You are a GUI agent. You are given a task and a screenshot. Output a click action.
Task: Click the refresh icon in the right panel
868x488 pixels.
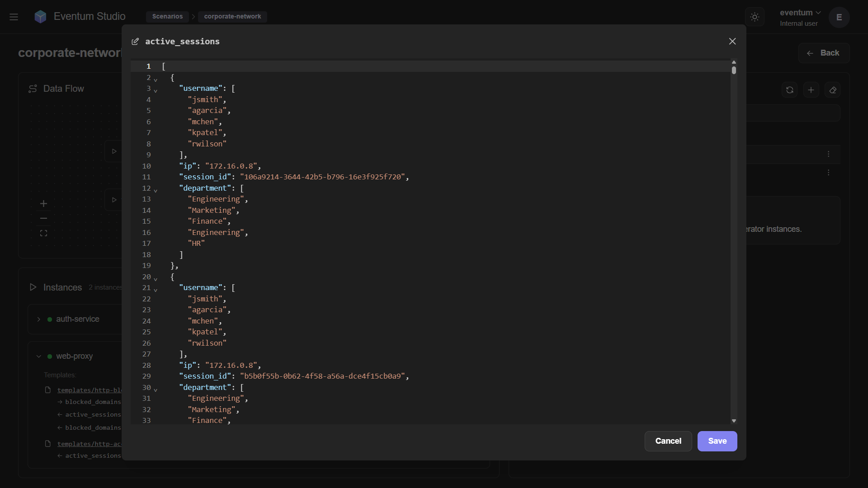point(789,90)
